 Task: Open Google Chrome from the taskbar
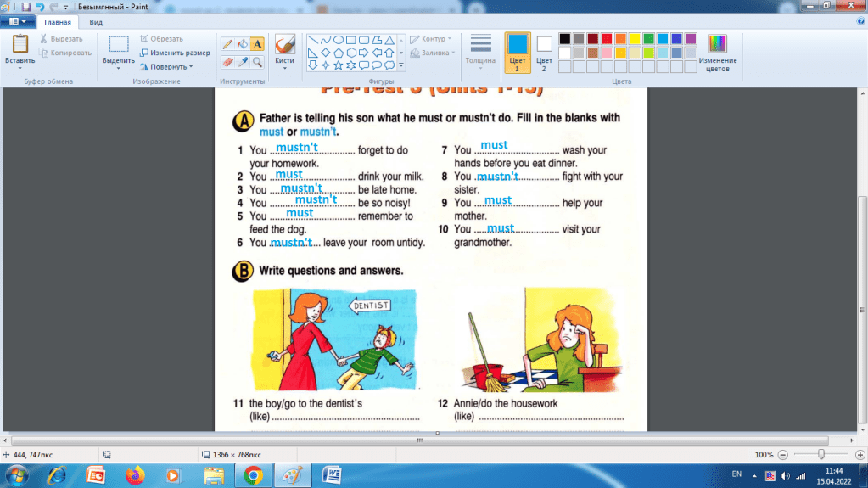tap(252, 474)
